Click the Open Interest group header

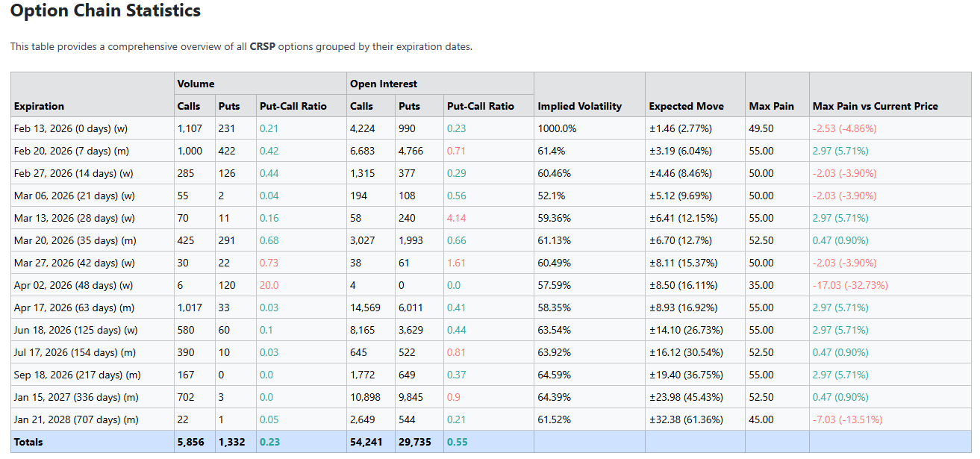tap(384, 84)
